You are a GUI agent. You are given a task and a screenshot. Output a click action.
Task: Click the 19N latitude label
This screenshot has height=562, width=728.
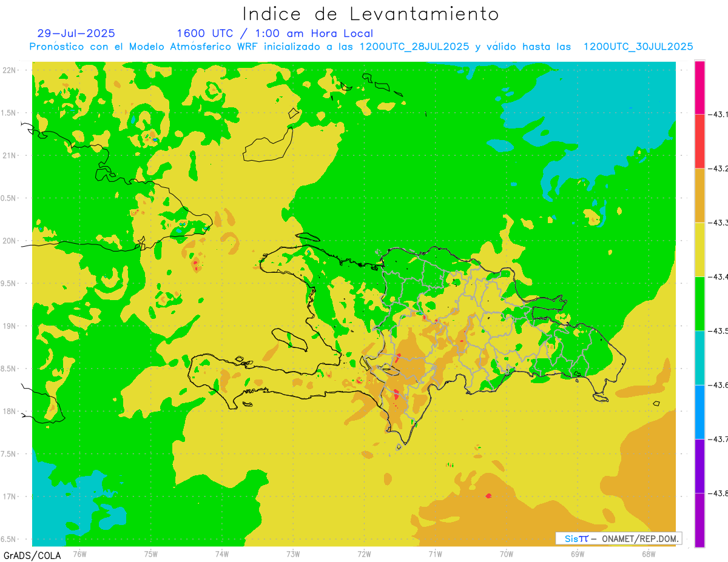click(x=10, y=326)
